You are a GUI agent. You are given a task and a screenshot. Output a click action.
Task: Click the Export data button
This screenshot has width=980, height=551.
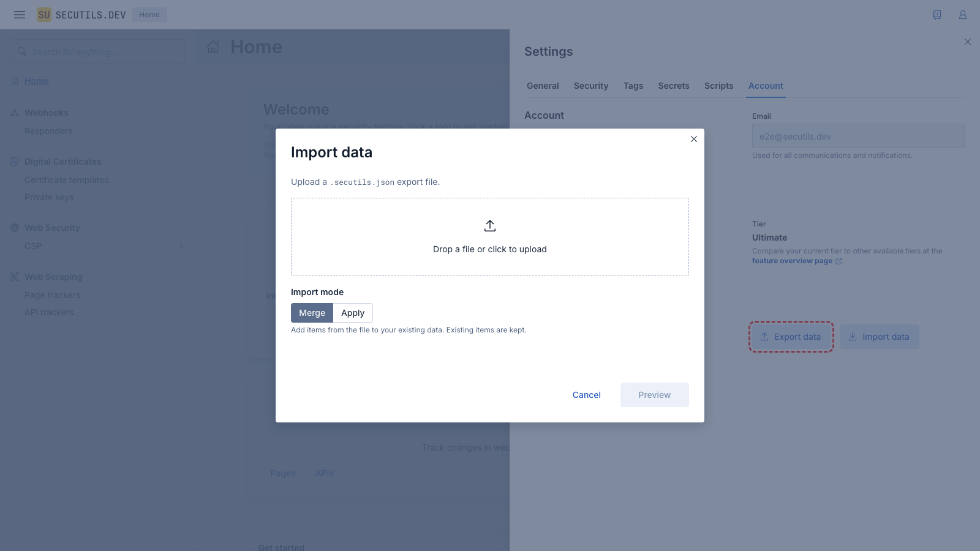pos(791,337)
